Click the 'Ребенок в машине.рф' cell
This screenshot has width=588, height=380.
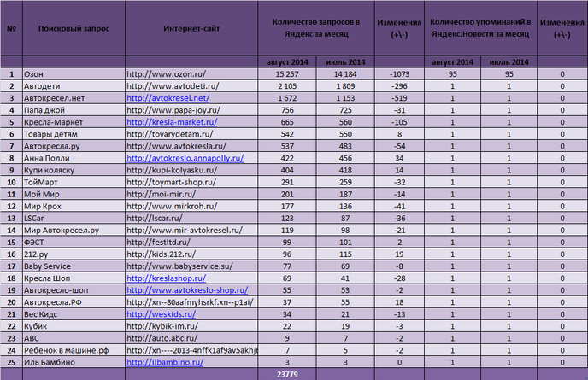click(x=73, y=350)
